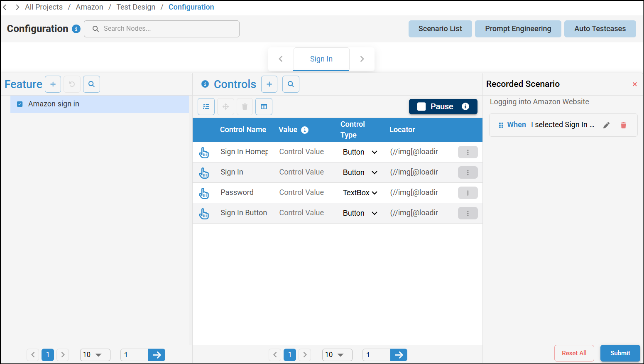The image size is (644, 364).
Task: Edit the recorded When step pencil icon
Action: click(606, 125)
